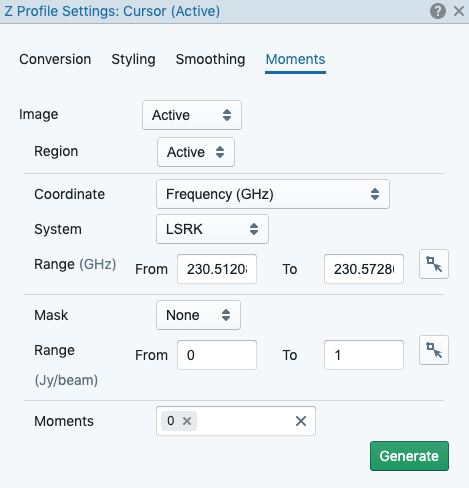
Task: Select the Moments tab
Action: point(295,59)
